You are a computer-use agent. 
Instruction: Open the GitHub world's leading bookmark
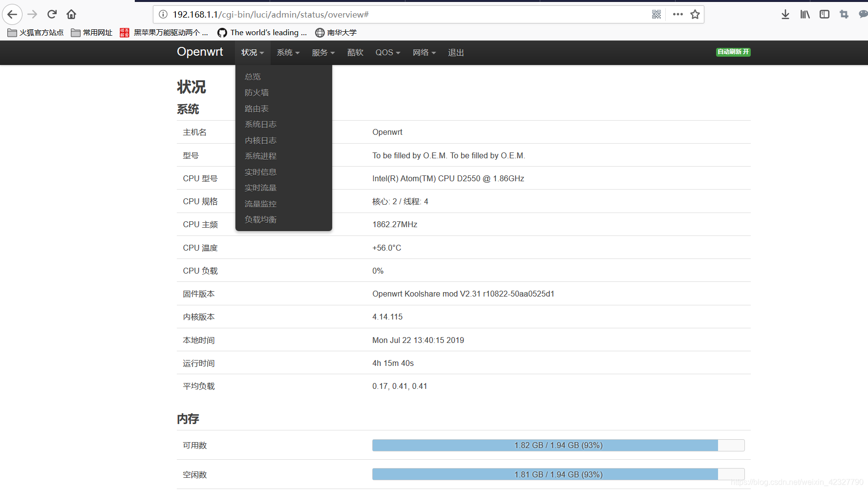[x=262, y=33]
